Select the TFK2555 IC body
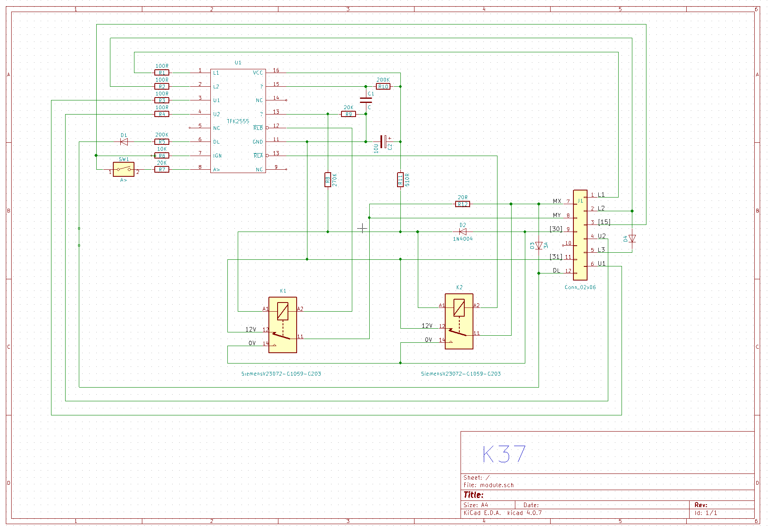The image size is (768, 532). point(238,121)
